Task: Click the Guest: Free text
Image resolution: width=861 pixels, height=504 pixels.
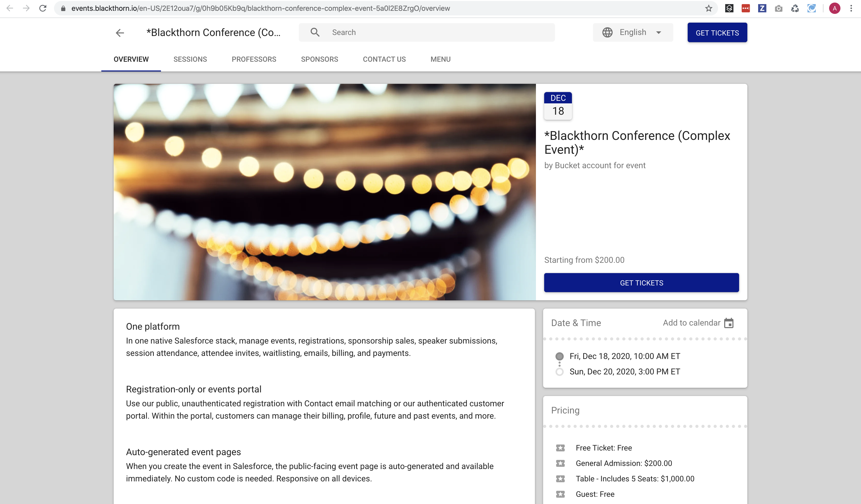Action: click(595, 494)
